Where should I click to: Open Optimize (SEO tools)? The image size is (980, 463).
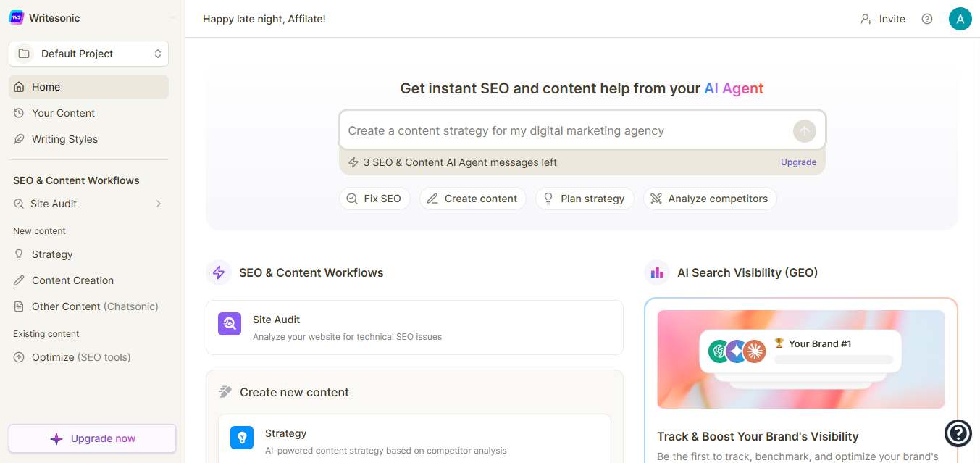point(88,357)
